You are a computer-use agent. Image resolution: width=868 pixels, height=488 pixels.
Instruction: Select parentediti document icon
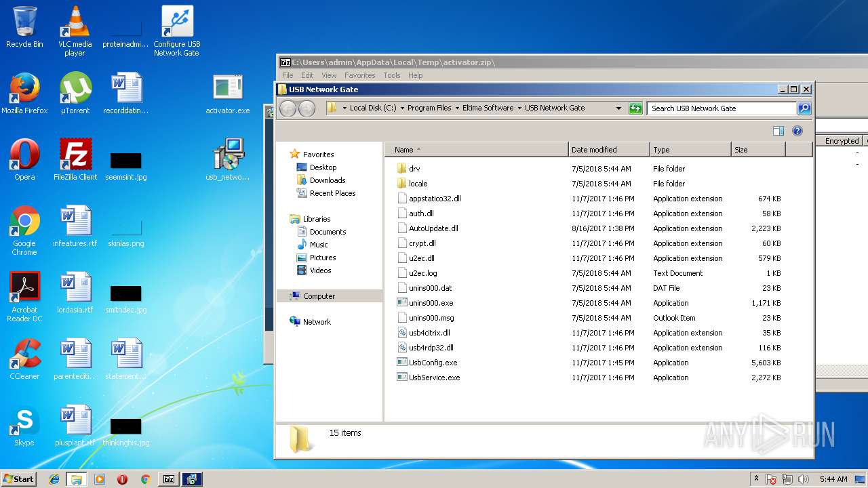[x=75, y=359]
